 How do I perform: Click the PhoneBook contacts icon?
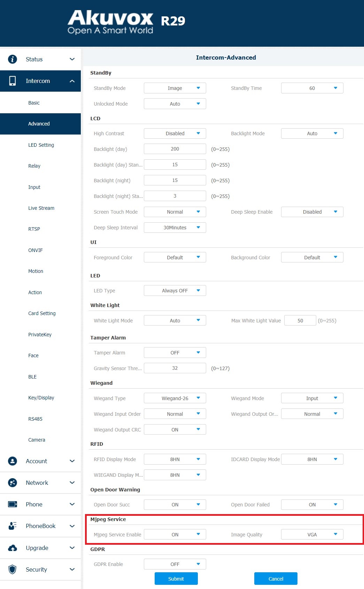(13, 526)
